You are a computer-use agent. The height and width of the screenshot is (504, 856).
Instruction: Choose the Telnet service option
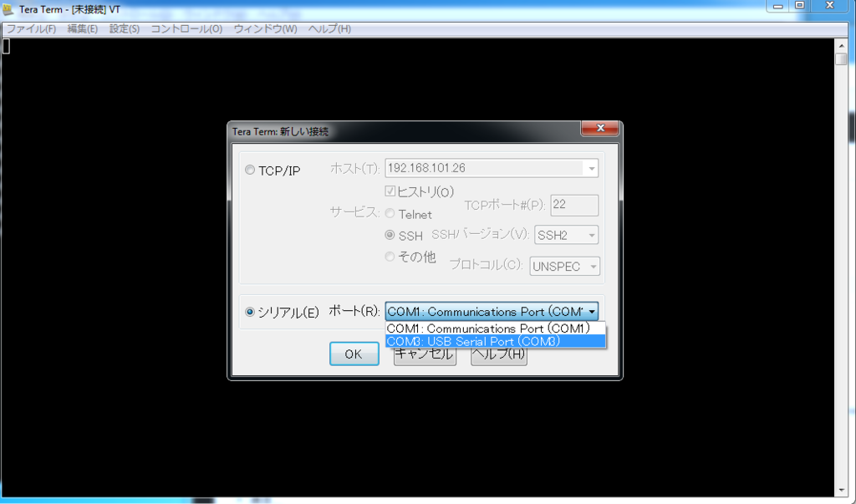pyautogui.click(x=390, y=213)
